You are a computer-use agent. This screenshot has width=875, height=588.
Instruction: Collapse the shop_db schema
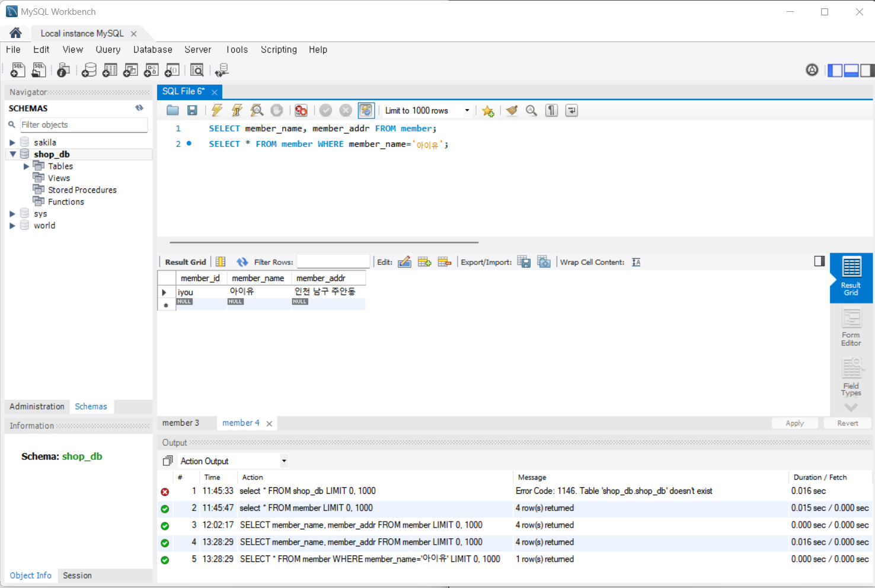[12, 154]
